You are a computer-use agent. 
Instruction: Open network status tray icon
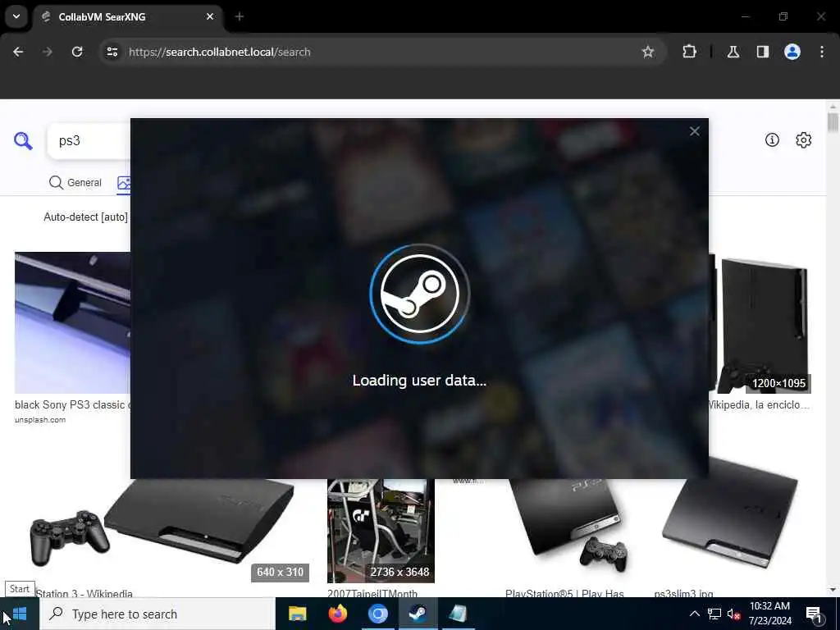click(x=714, y=614)
